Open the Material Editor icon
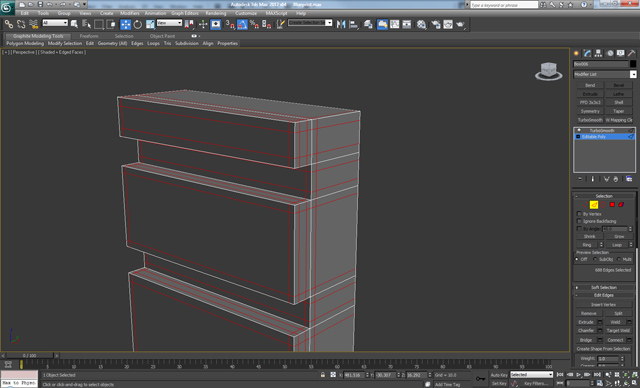This screenshot has height=388, width=640. click(421, 24)
